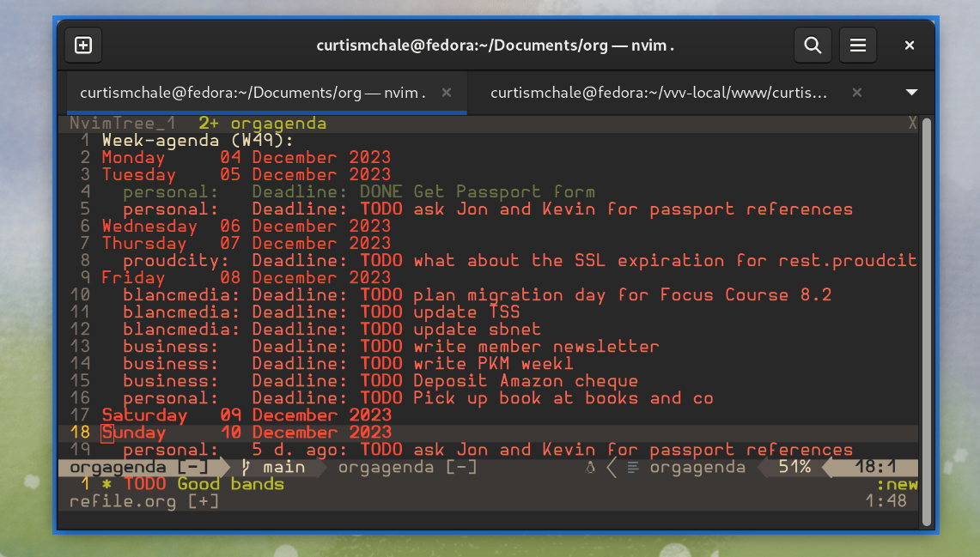Switch to the NvimTree_1 buffer tab
Image resolution: width=980 pixels, height=557 pixels.
(x=123, y=124)
